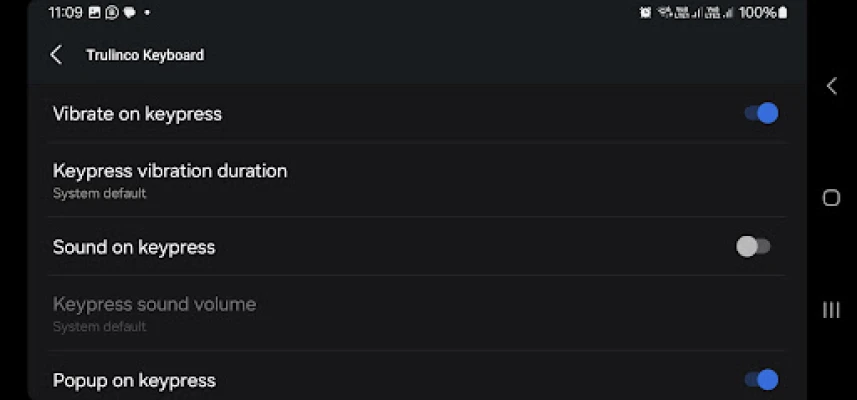Tap the back arrow beside Trulinco Keyboard
Image resolution: width=857 pixels, height=400 pixels.
(57, 55)
